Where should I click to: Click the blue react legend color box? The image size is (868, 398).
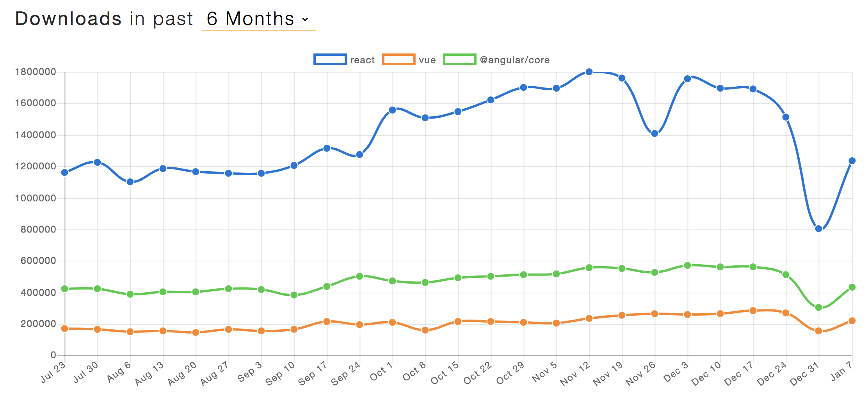click(330, 60)
